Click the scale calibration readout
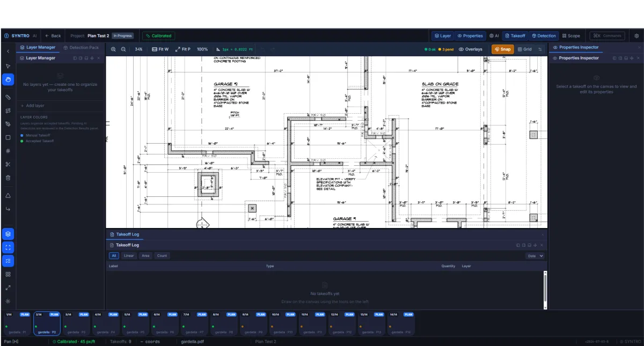This screenshot has width=644, height=346. 235,49
